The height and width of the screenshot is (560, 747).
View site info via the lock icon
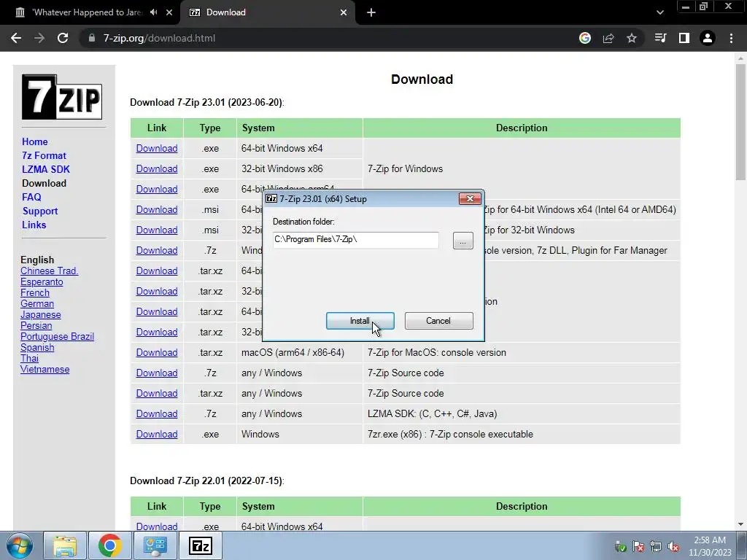pyautogui.click(x=91, y=38)
